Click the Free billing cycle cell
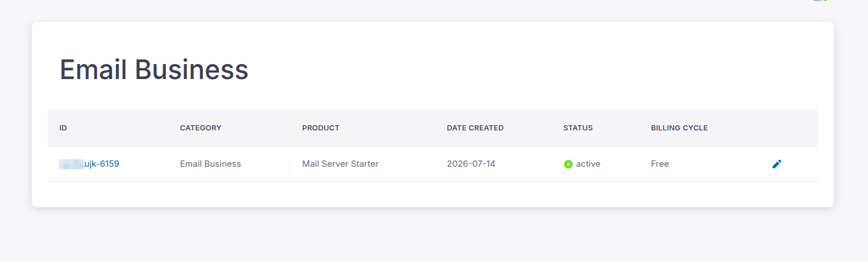The height and width of the screenshot is (262, 868). 660,164
